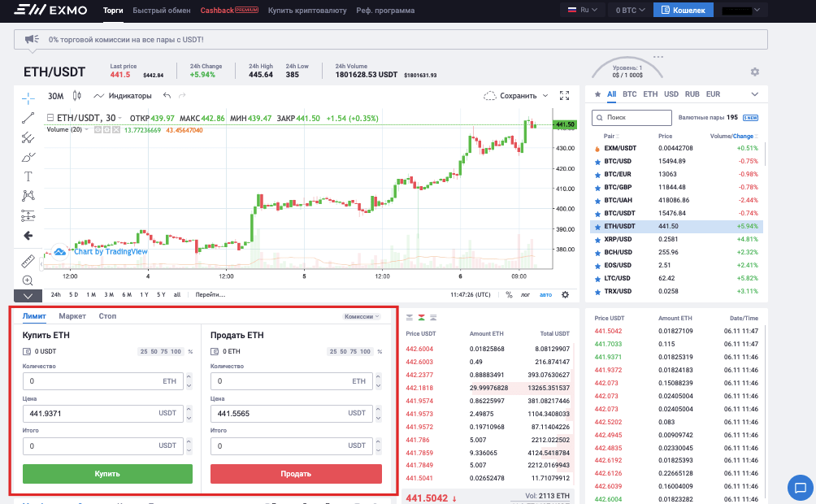This screenshot has height=504, width=816.
Task: Click the buy Количество ETH input
Action: tap(103, 381)
